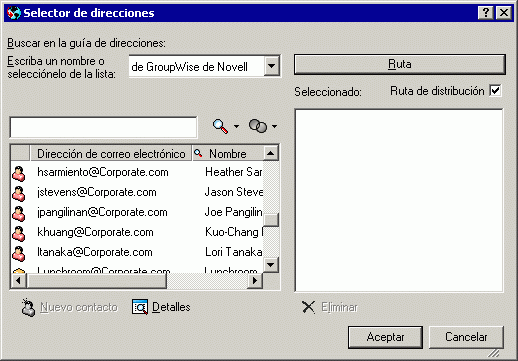Viewport: 518px width, 361px height.
Task: Select ltanaka@Corporate.com in the list
Action: [x=95, y=252]
